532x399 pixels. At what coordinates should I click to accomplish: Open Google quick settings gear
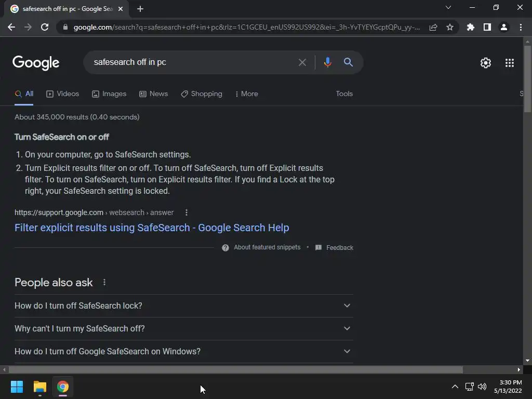[x=486, y=63]
